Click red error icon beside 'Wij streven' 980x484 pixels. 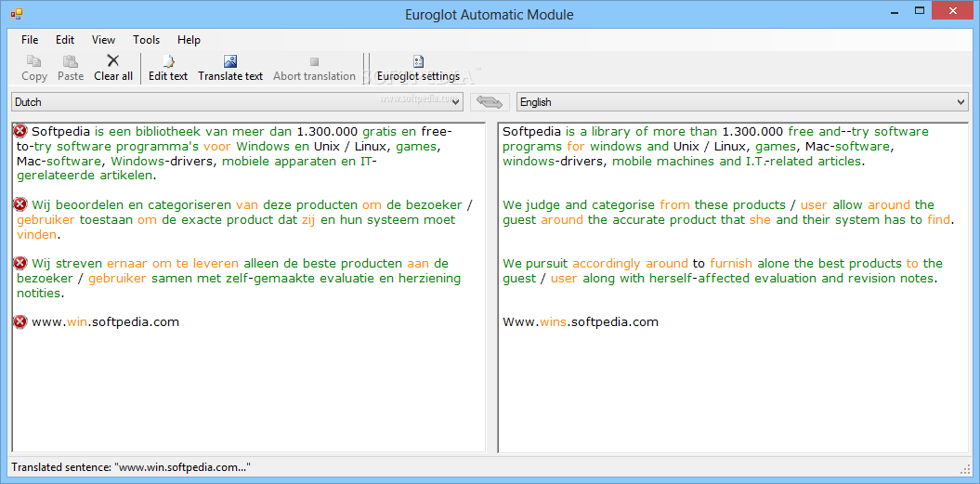20,263
